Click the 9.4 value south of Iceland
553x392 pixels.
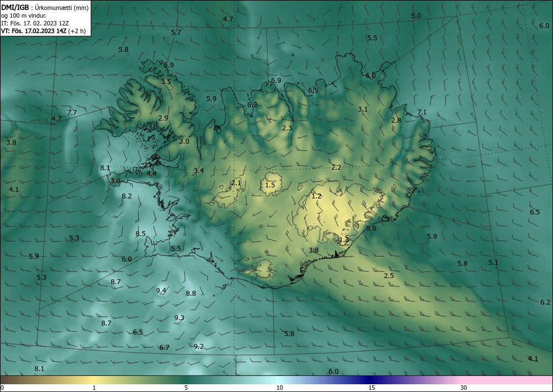pyautogui.click(x=161, y=290)
